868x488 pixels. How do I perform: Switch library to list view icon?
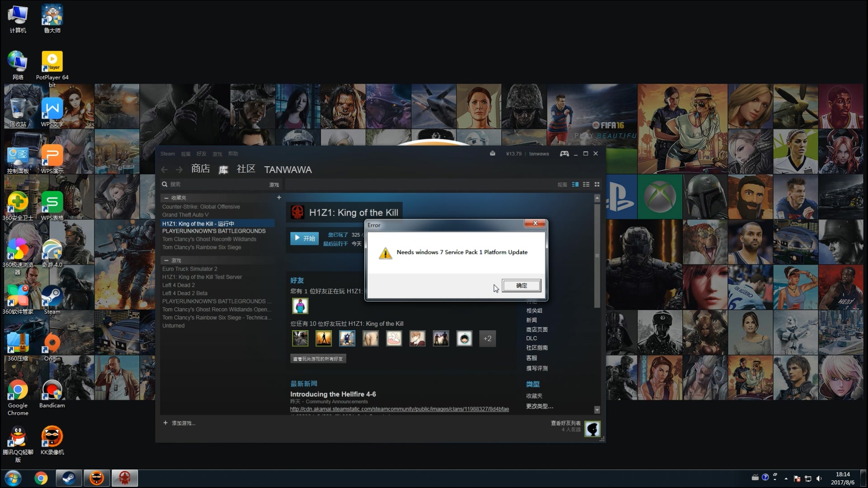click(x=586, y=184)
